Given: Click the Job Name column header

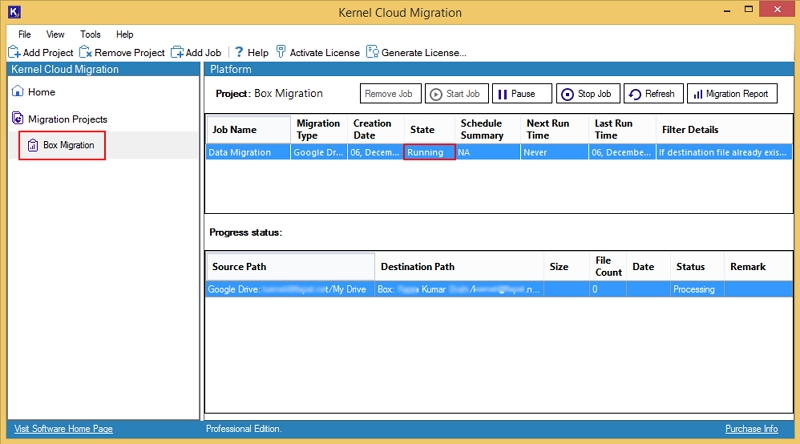Looking at the screenshot, I should [248, 130].
